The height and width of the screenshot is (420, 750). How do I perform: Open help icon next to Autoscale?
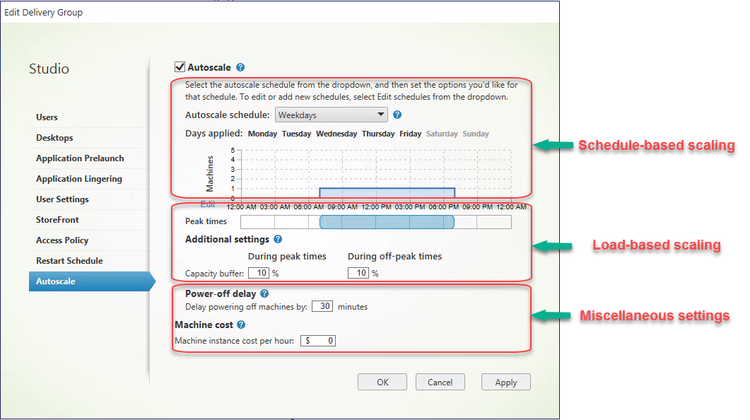coord(241,67)
